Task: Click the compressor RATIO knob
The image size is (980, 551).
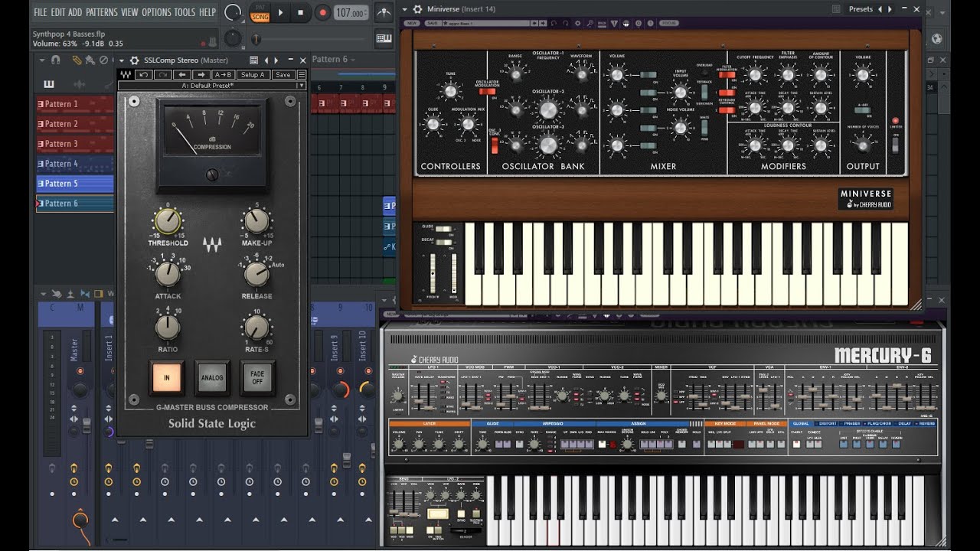Action: pos(167,327)
